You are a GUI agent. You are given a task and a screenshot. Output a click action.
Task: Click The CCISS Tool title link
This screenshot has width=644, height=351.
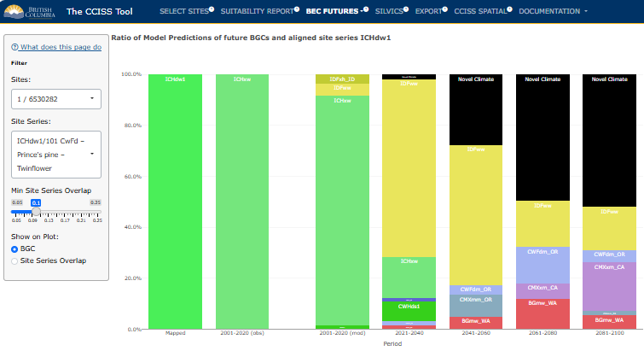click(100, 11)
